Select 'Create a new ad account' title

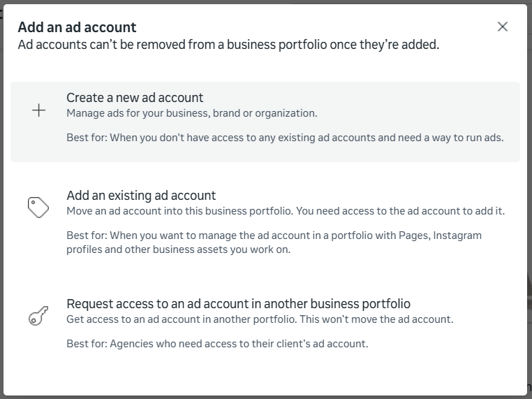135,98
